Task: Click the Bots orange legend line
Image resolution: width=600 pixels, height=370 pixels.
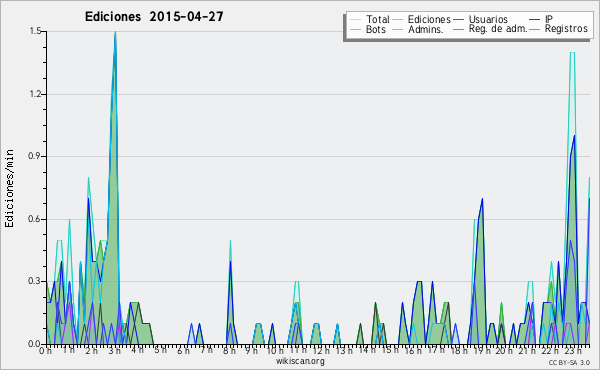Action: 355,29
